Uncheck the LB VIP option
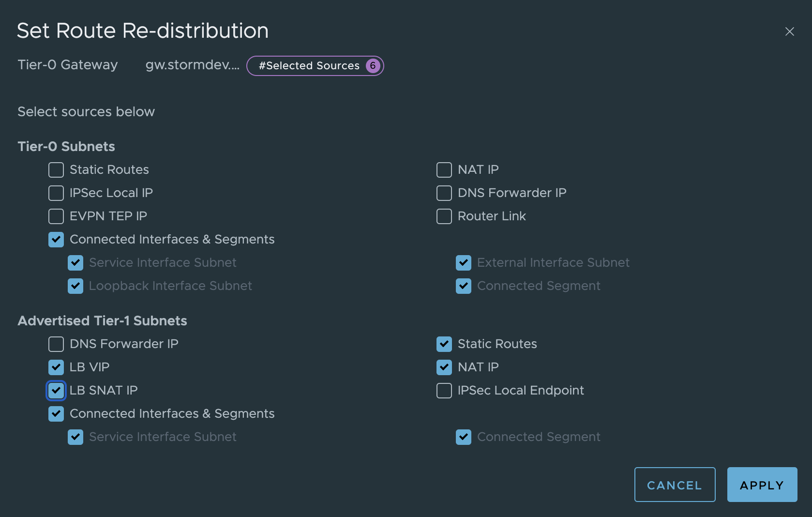This screenshot has height=517, width=812. click(x=56, y=367)
